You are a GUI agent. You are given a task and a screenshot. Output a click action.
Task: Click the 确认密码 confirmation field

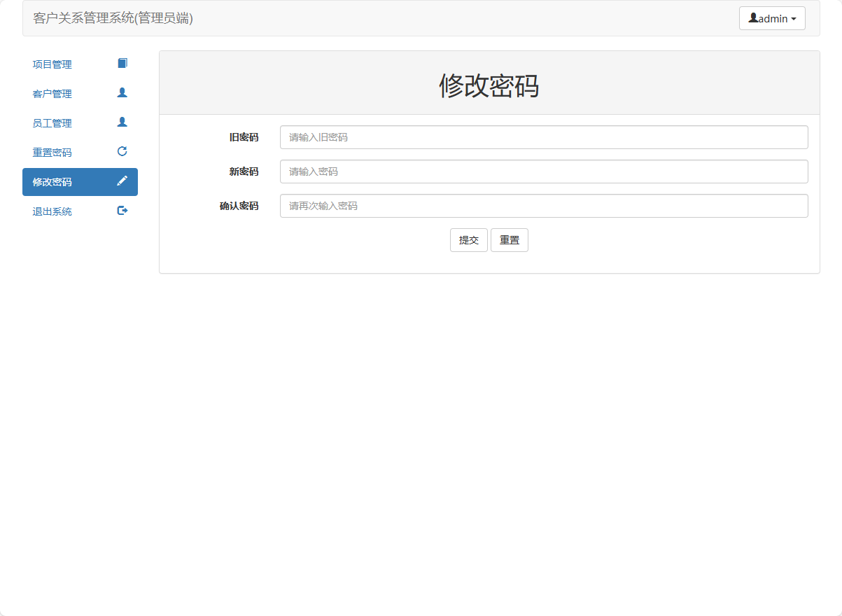(543, 205)
